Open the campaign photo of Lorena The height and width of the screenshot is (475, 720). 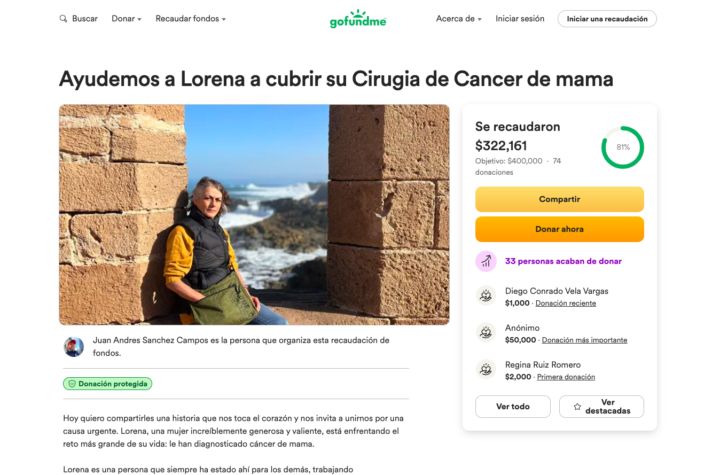(254, 215)
